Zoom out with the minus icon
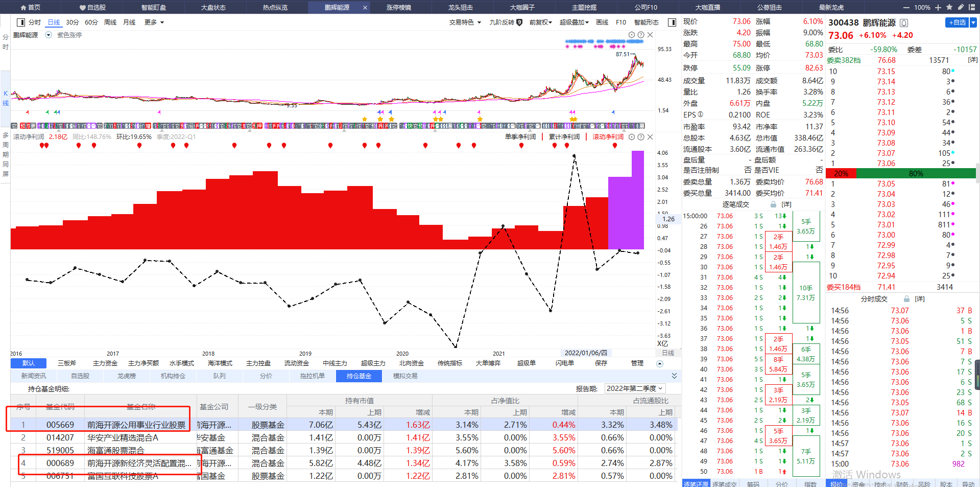Viewport: 980px width, 487px height. coord(906,7)
